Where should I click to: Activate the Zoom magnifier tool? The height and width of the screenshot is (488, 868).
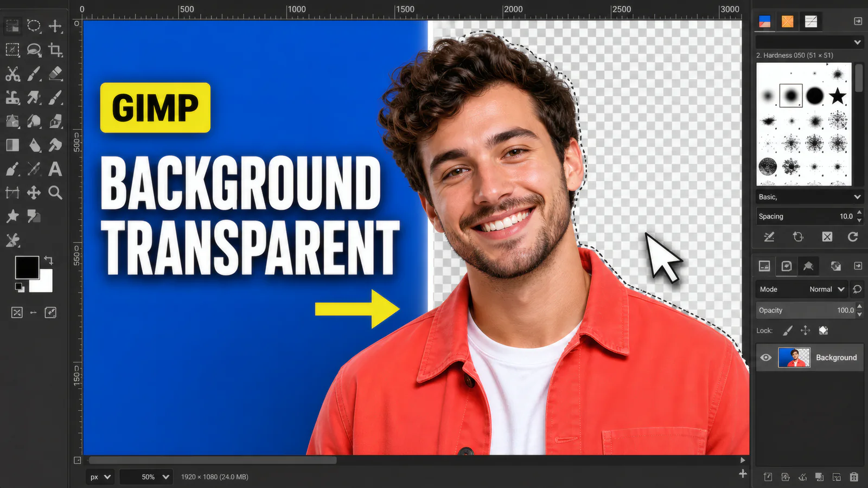coord(55,192)
